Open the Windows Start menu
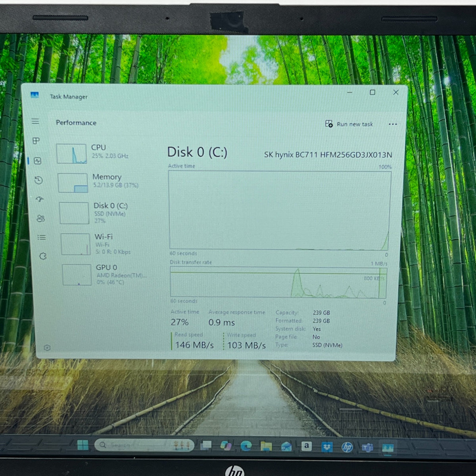This screenshot has width=476, height=476. [x=83, y=445]
